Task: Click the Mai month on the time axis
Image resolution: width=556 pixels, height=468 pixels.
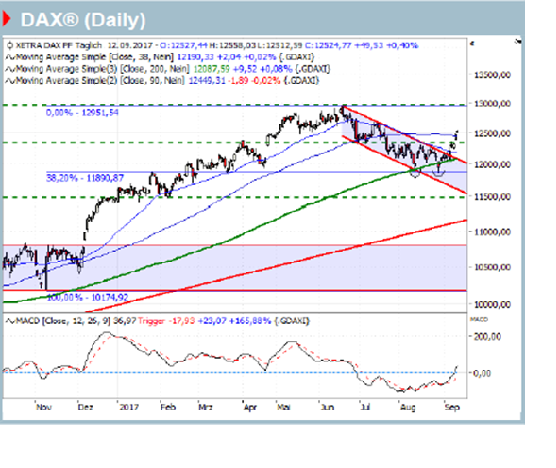Action: click(x=283, y=407)
